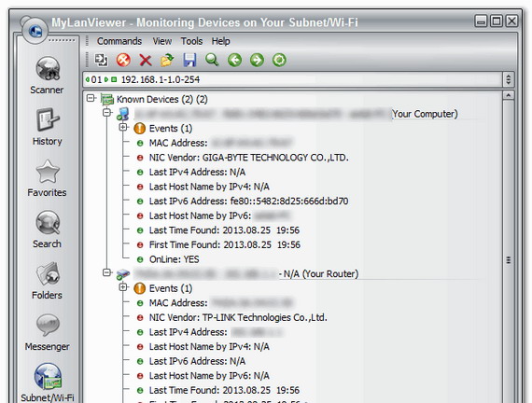Click the start scanning toolbar icon
Image resolution: width=532 pixels, height=403 pixels.
click(101, 60)
